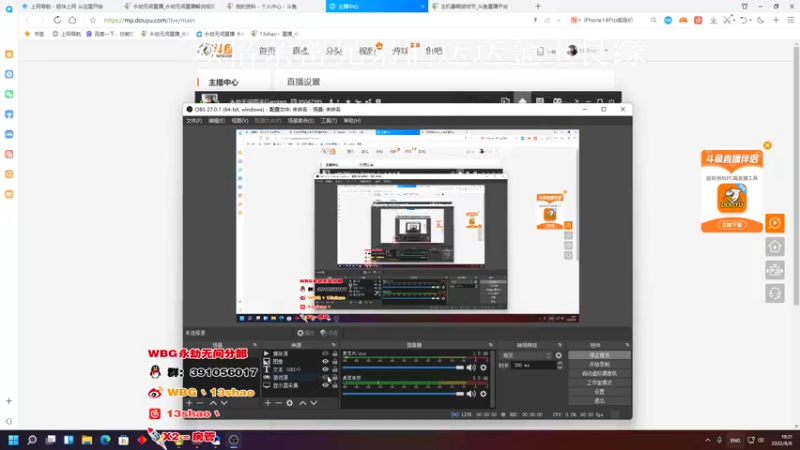800x450 pixels.
Task: Click house icon in Douyu floating sidebar
Action: (774, 247)
